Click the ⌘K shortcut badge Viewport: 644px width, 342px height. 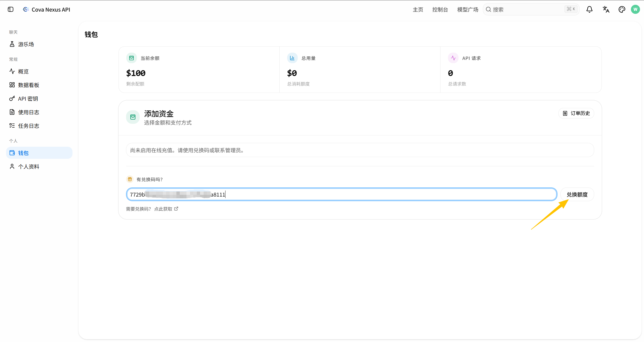click(571, 9)
